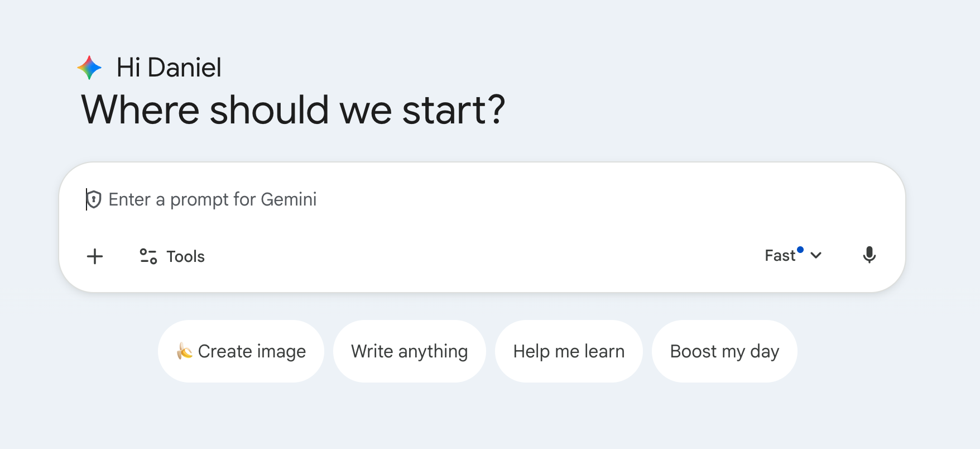Pick the Help me learn chip

[569, 351]
